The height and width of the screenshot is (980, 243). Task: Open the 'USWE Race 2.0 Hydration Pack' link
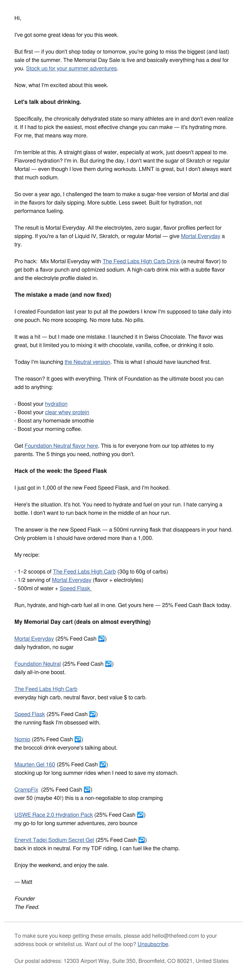(x=54, y=814)
